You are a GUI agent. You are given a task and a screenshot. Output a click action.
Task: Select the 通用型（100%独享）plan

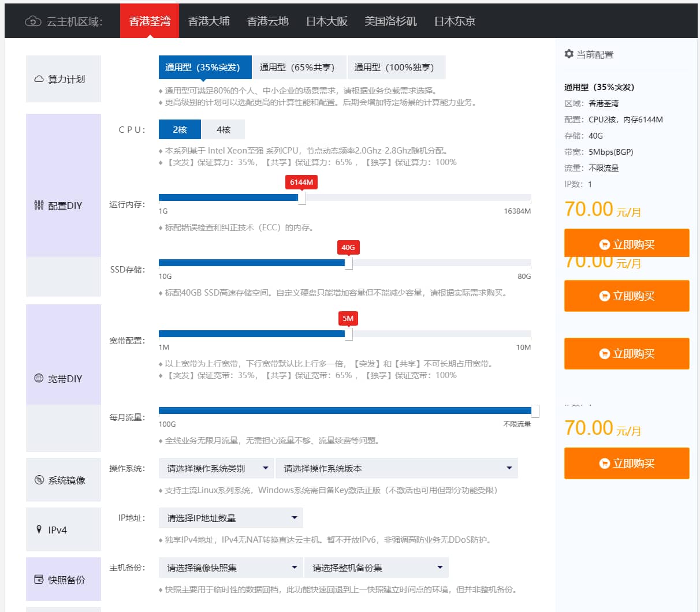[x=396, y=67]
